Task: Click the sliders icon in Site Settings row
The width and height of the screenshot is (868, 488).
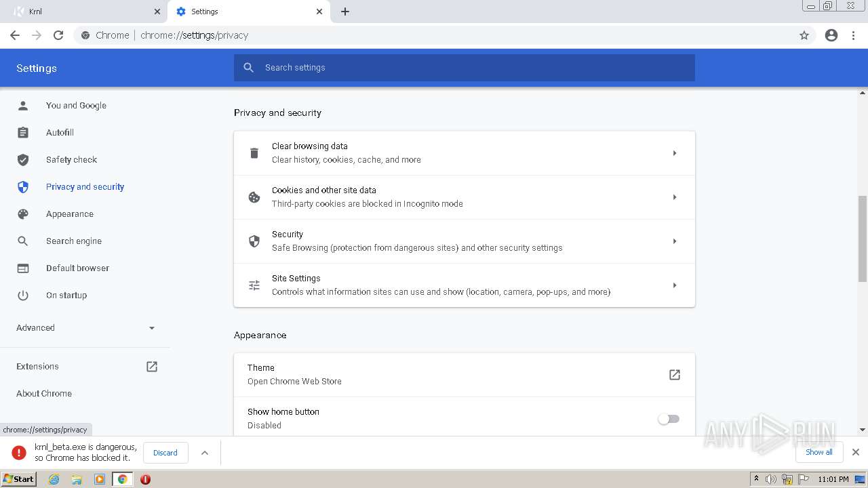Action: coord(254,285)
